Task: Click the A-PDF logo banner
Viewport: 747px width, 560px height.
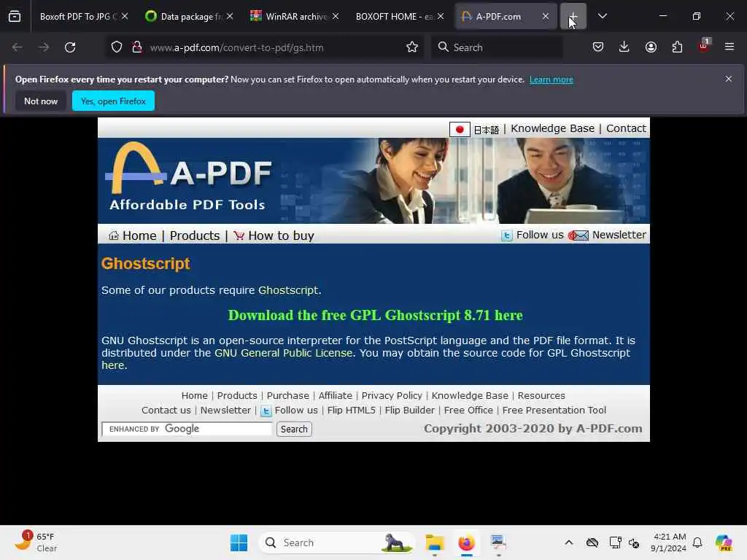Action: click(188, 177)
